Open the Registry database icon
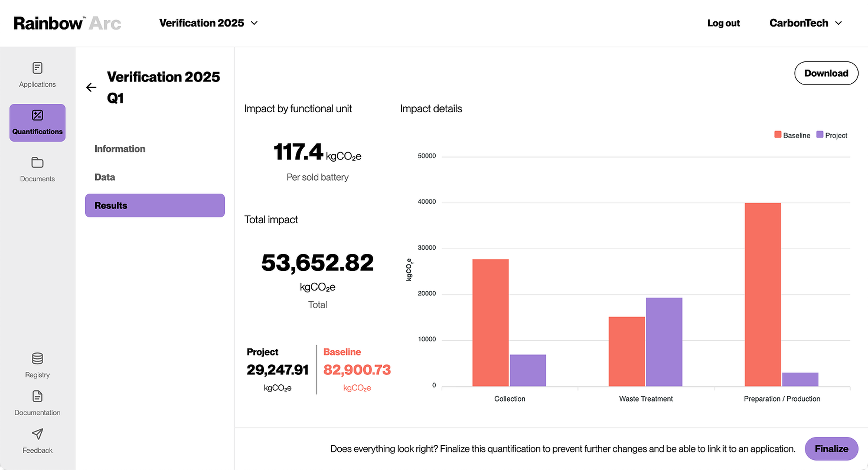The width and height of the screenshot is (868, 470). (37, 359)
